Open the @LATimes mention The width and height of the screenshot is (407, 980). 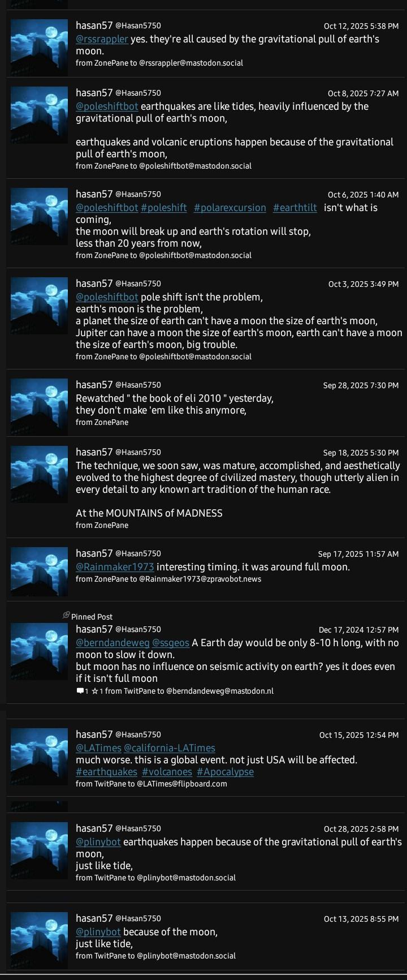click(98, 748)
